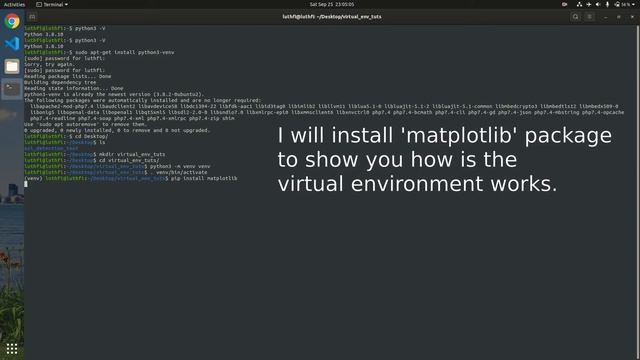The image size is (640, 360).
Task: Open terminal search with magnifier icon
Action: click(576, 17)
